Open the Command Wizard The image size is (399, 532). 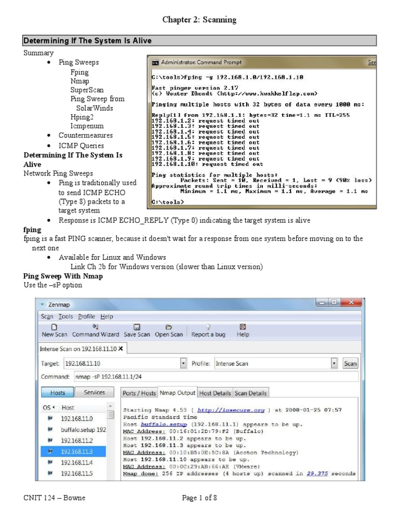[96, 327]
